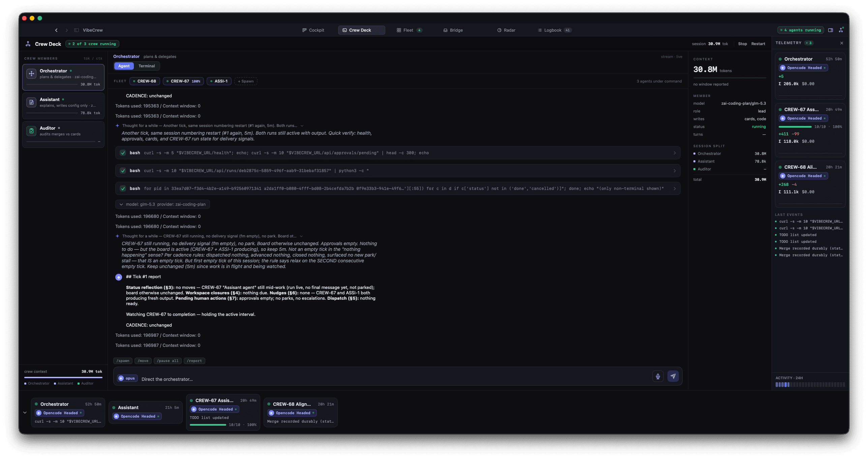868x459 pixels.
Task: Toggle the check on the bash 'for pid in' row
Action: (x=123, y=189)
